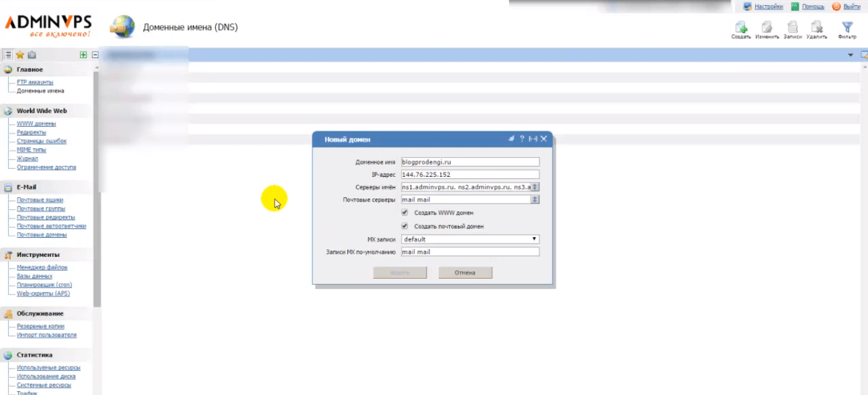
Task: Click the help question mark in dialog header
Action: pyautogui.click(x=522, y=139)
